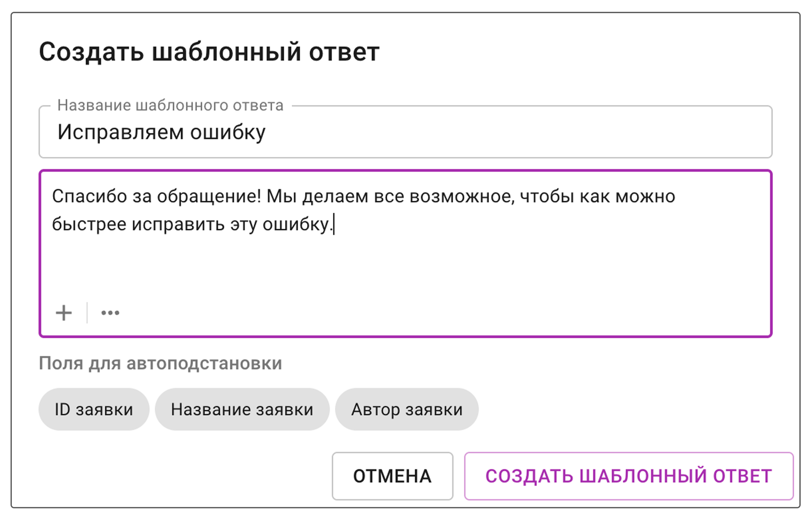The image size is (812, 521).
Task: Click "СОЗДАТЬ ШАБЛОННЫЙ ОТВЕТ" to save template
Action: [628, 476]
